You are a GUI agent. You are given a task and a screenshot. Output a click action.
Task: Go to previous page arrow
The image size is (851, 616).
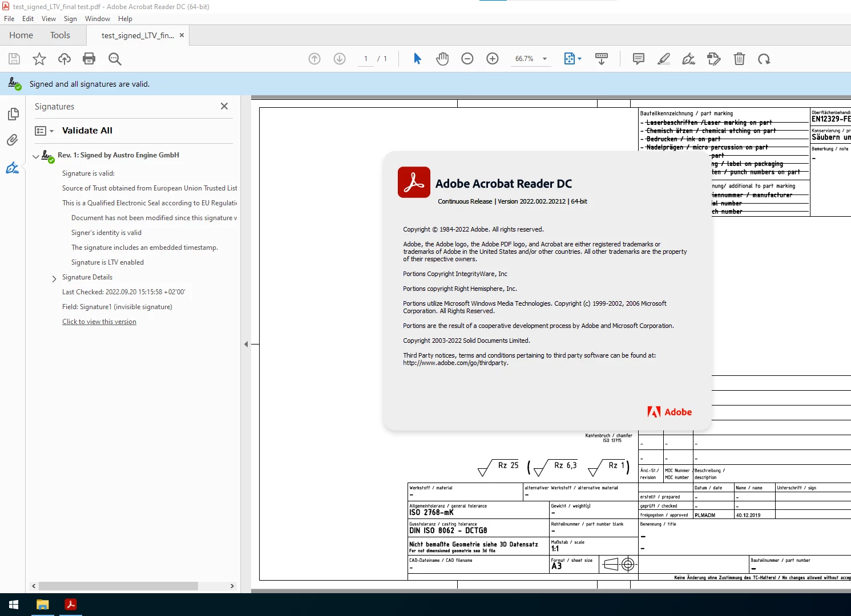(x=314, y=59)
